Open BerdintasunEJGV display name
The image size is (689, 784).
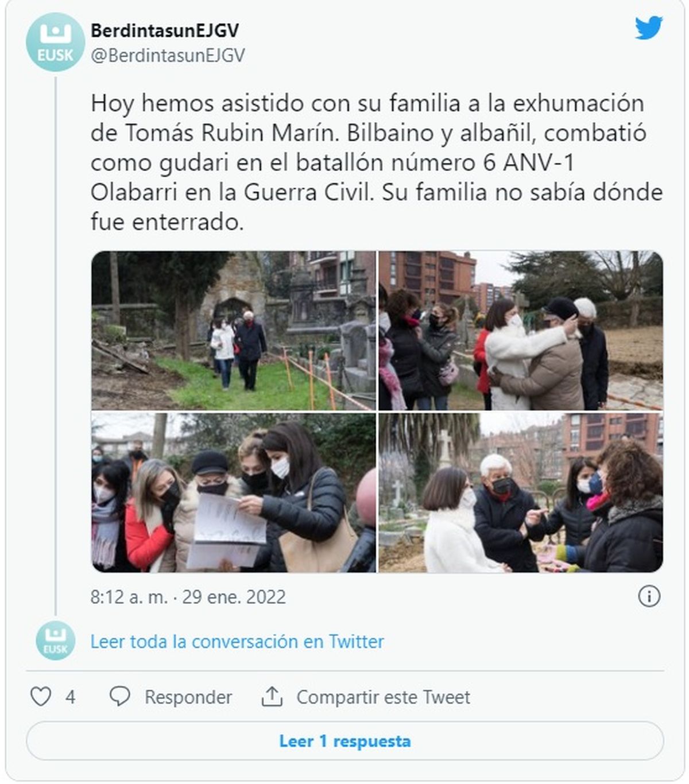pos(165,30)
